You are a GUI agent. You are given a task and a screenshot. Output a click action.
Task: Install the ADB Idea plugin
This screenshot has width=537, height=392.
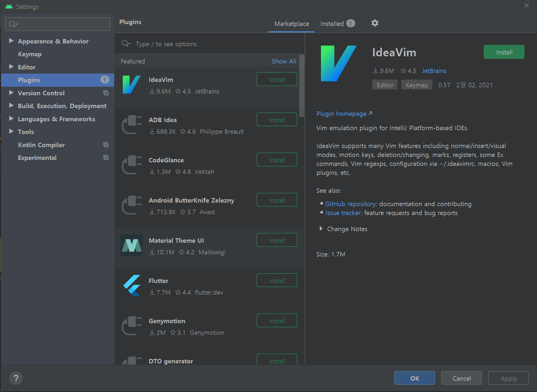click(x=277, y=119)
